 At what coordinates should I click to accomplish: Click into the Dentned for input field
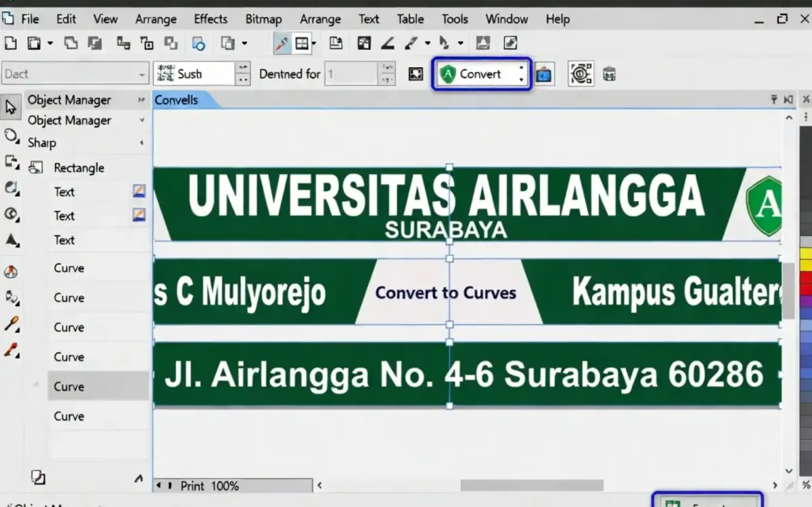click(352, 74)
